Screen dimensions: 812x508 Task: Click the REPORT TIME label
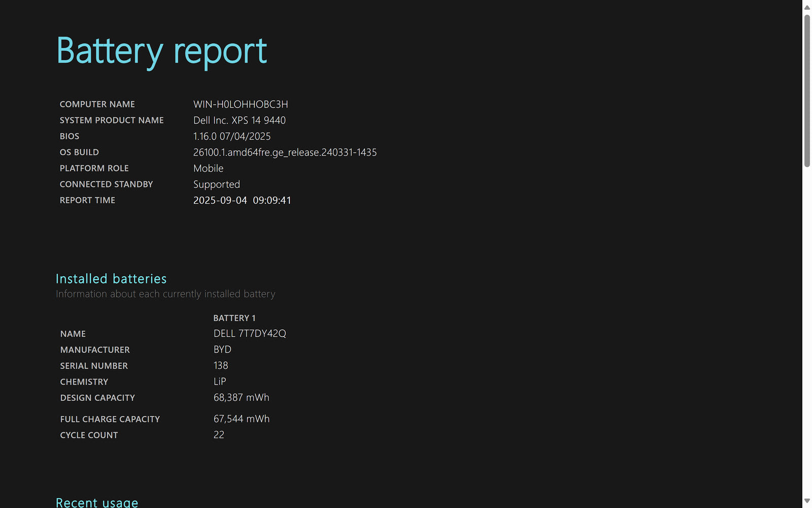[x=87, y=200]
